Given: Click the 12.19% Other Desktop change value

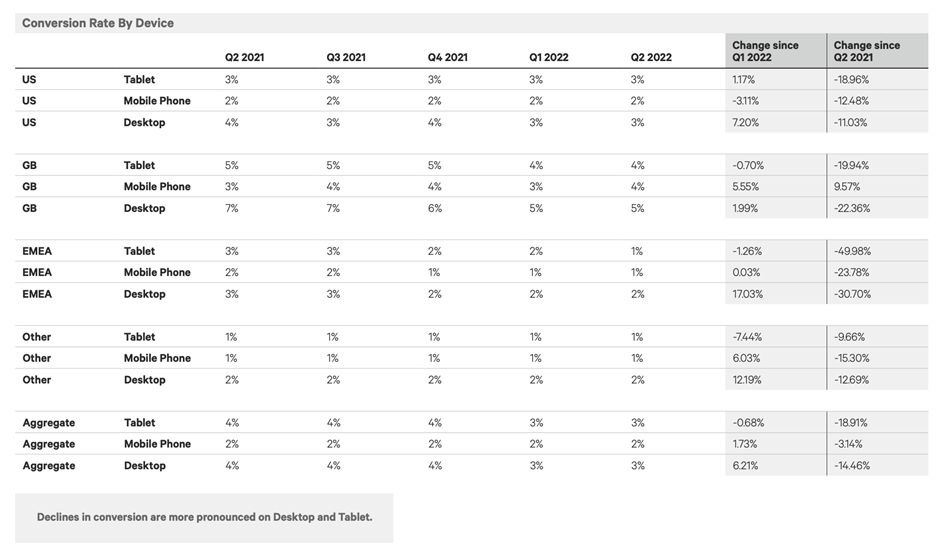Looking at the screenshot, I should click(x=746, y=380).
